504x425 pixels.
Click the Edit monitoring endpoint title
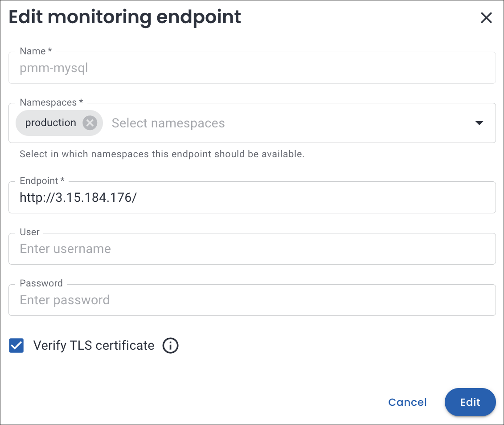125,18
